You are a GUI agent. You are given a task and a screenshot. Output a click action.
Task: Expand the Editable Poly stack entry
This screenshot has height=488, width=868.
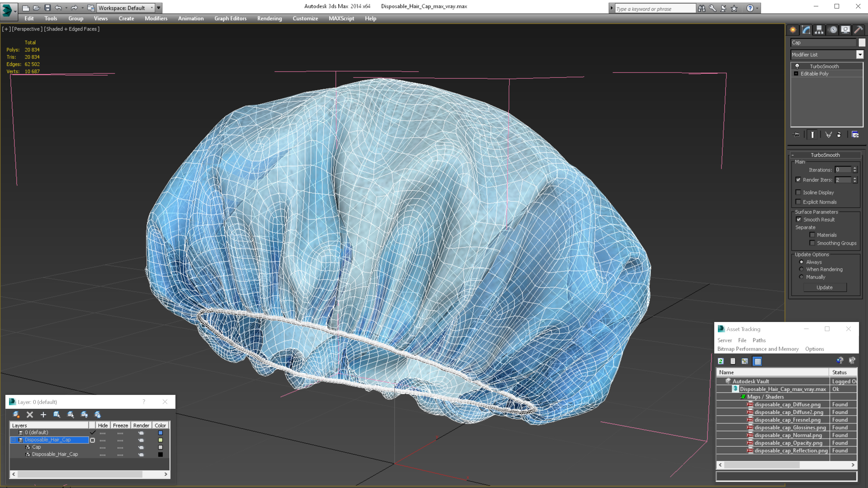point(796,74)
